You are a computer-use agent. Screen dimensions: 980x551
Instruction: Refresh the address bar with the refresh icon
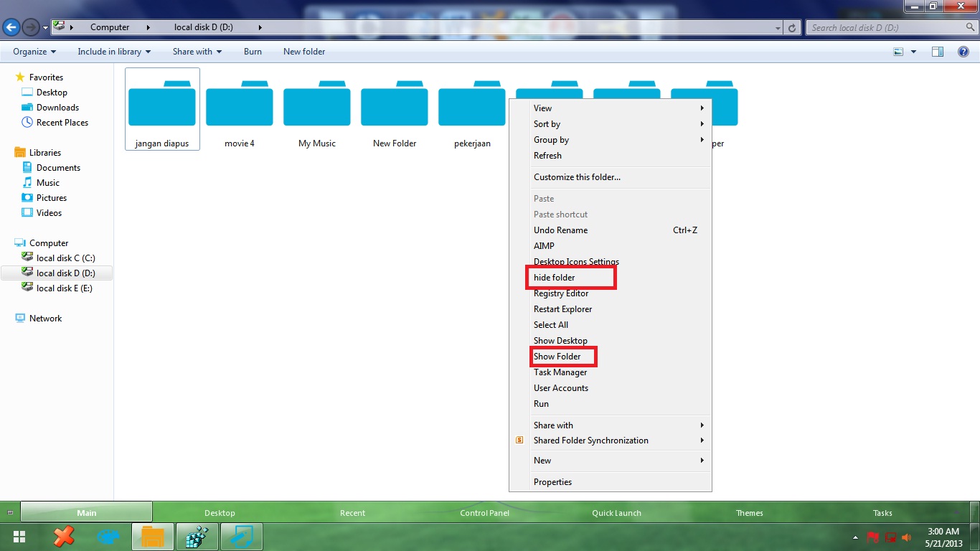click(x=793, y=27)
